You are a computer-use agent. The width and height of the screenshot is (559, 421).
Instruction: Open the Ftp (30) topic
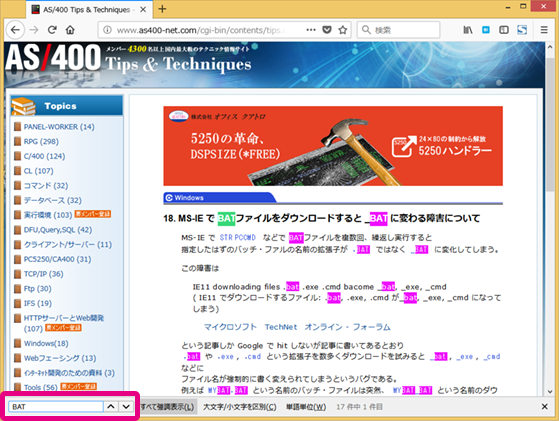coord(37,288)
